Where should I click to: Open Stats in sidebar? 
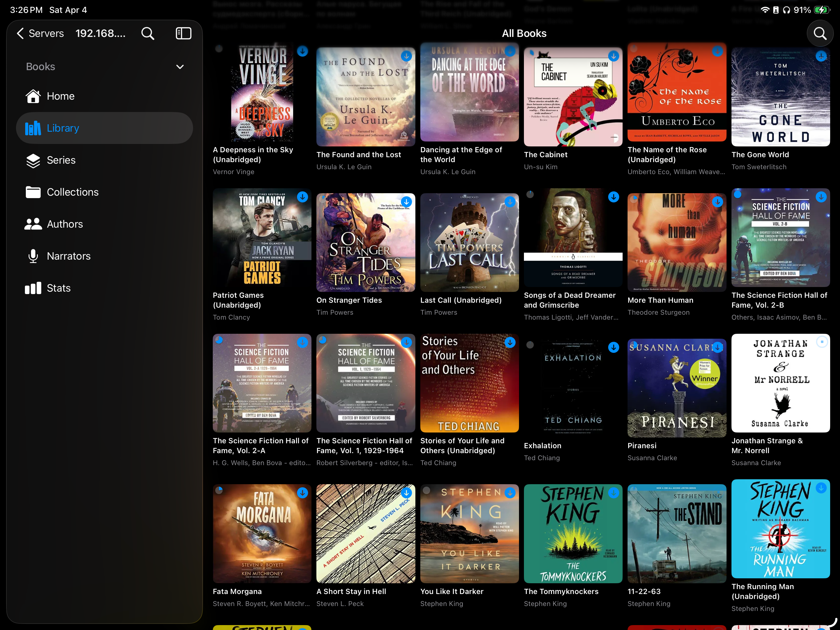pyautogui.click(x=105, y=288)
